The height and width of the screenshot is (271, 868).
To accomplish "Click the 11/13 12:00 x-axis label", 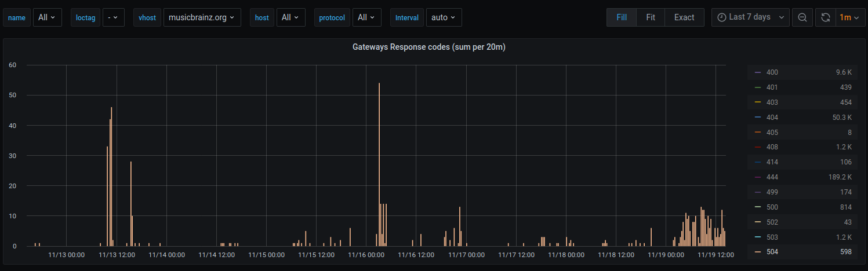I will (117, 255).
